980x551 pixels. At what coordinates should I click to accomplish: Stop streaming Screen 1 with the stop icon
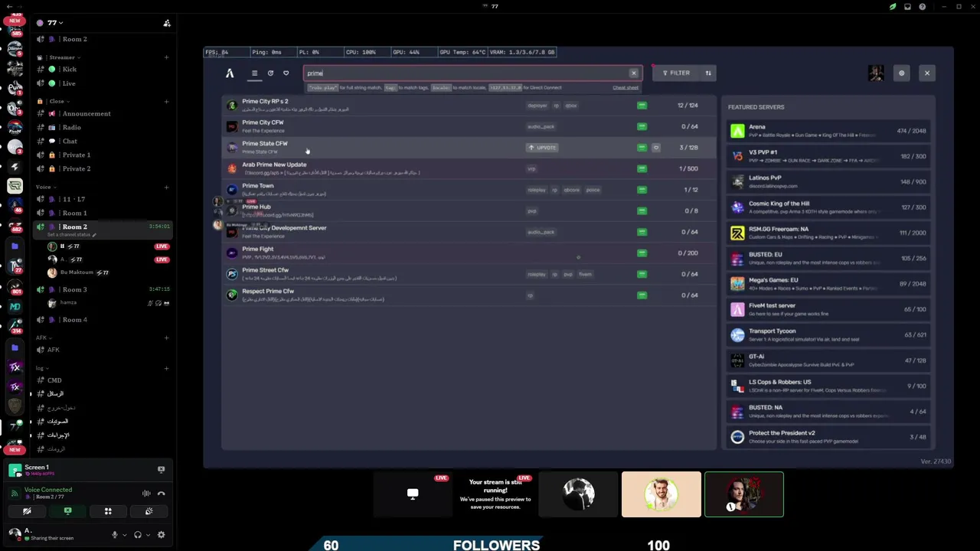(161, 470)
